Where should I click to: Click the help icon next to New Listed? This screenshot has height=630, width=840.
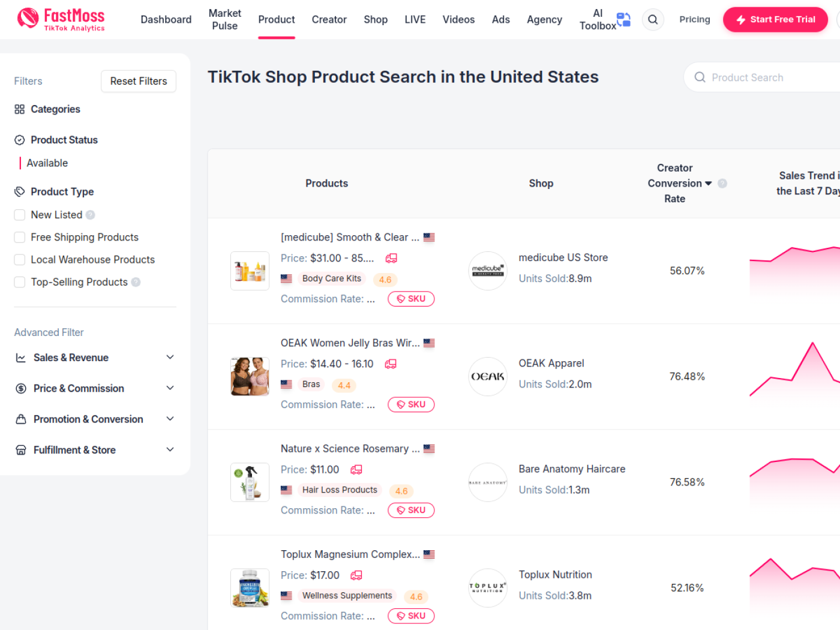[x=91, y=215]
